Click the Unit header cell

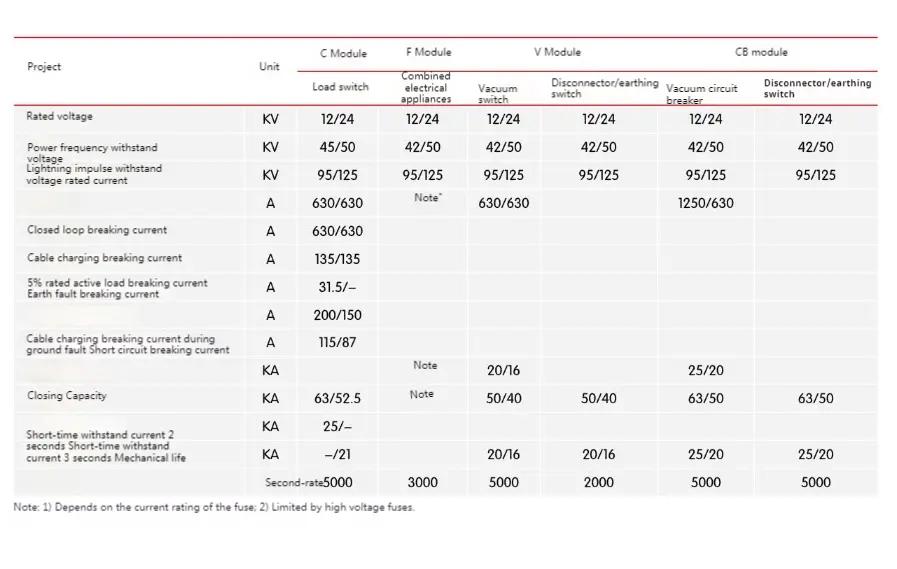click(269, 67)
